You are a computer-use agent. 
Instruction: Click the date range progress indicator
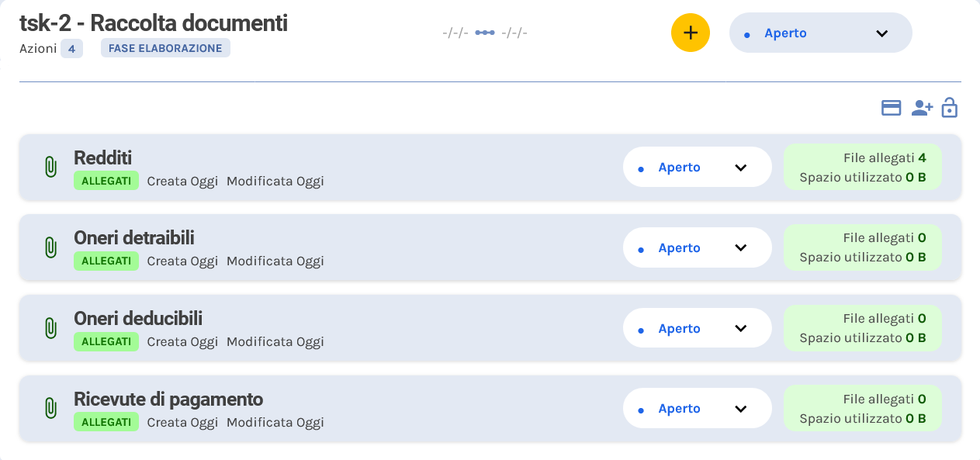[x=483, y=33]
